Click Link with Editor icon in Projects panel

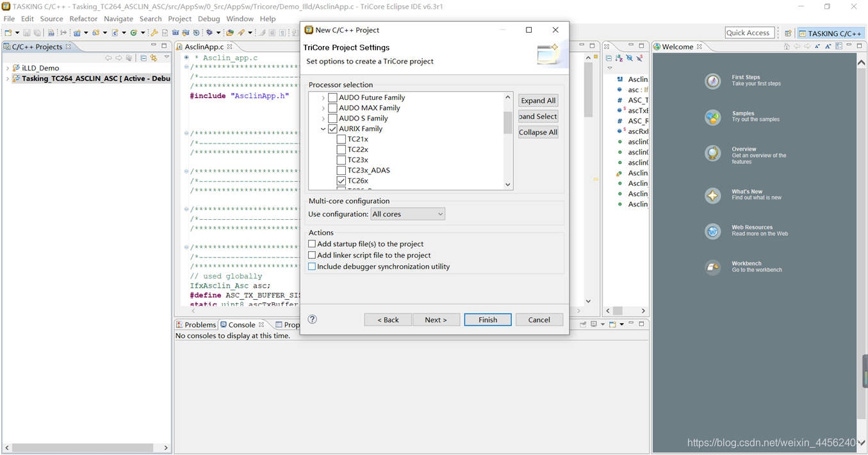[x=154, y=58]
